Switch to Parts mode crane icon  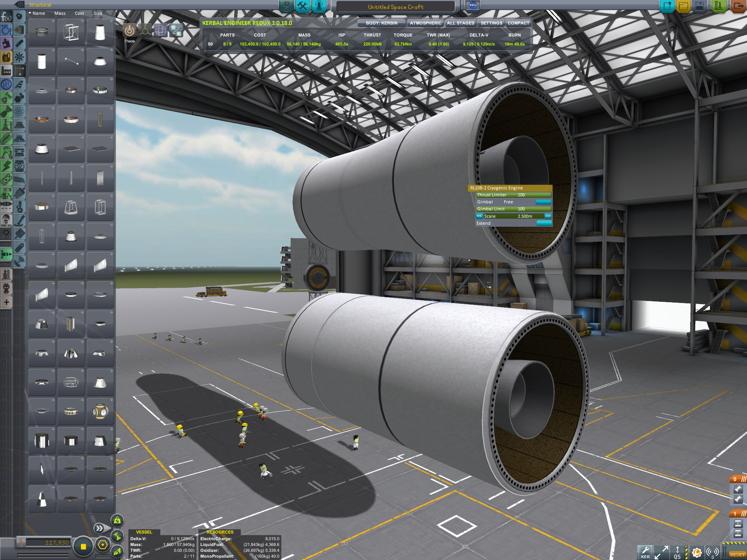pyautogui.click(x=286, y=6)
